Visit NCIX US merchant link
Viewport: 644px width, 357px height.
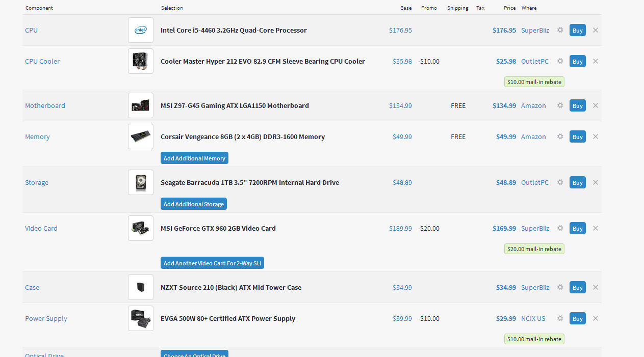pyautogui.click(x=533, y=318)
